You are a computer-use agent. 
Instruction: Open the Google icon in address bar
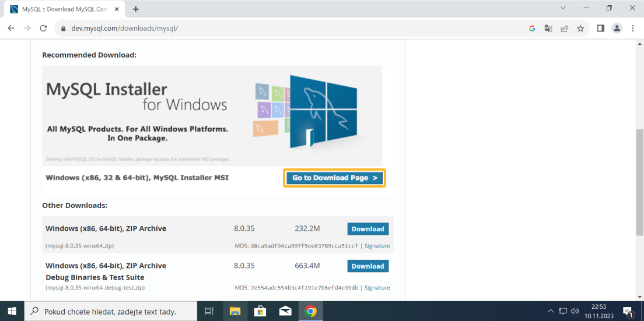(532, 28)
